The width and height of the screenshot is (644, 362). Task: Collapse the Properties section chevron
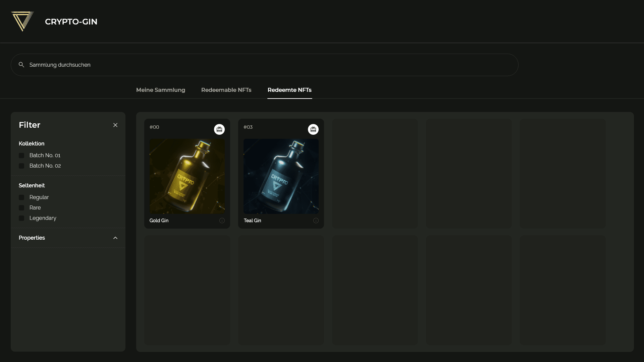coord(115,238)
